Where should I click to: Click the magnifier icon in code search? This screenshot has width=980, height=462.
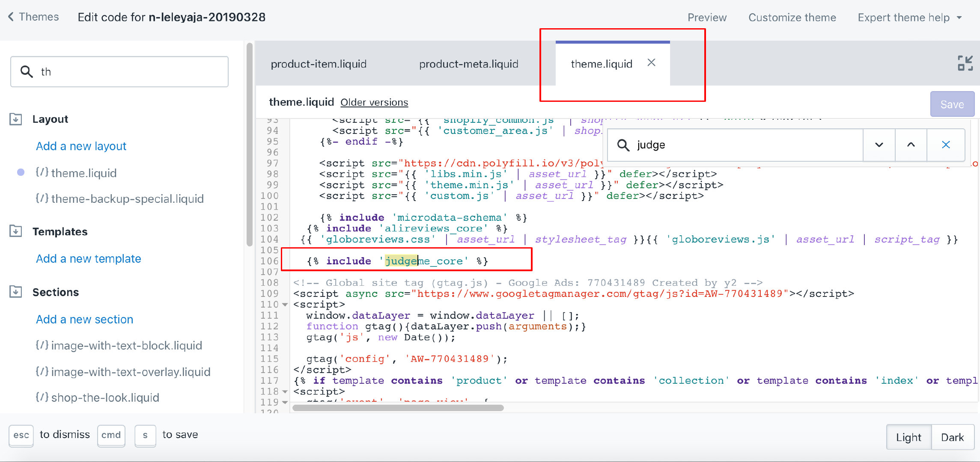coord(623,145)
